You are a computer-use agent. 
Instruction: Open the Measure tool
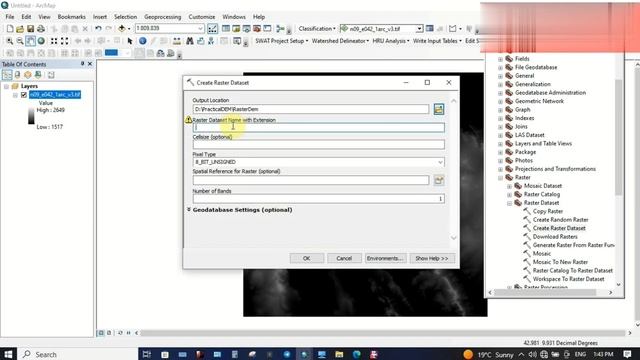tap(177, 41)
